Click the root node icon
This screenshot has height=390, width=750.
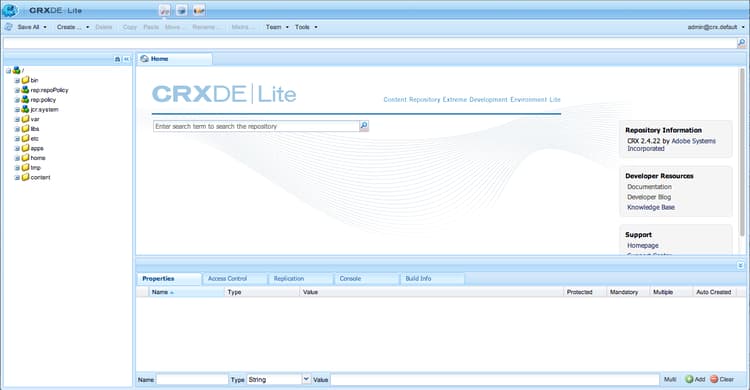click(17, 70)
